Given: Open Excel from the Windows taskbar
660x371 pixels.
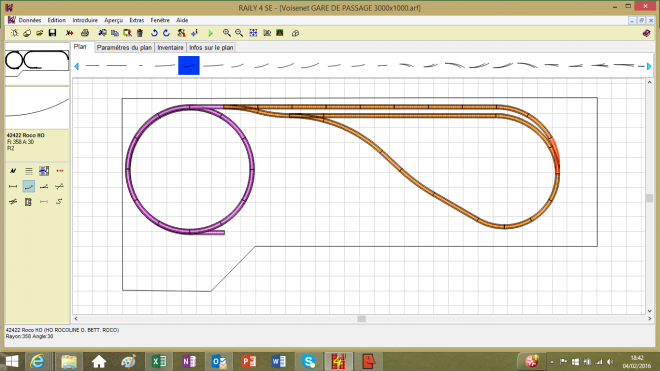Looking at the screenshot, I should coord(159,361).
